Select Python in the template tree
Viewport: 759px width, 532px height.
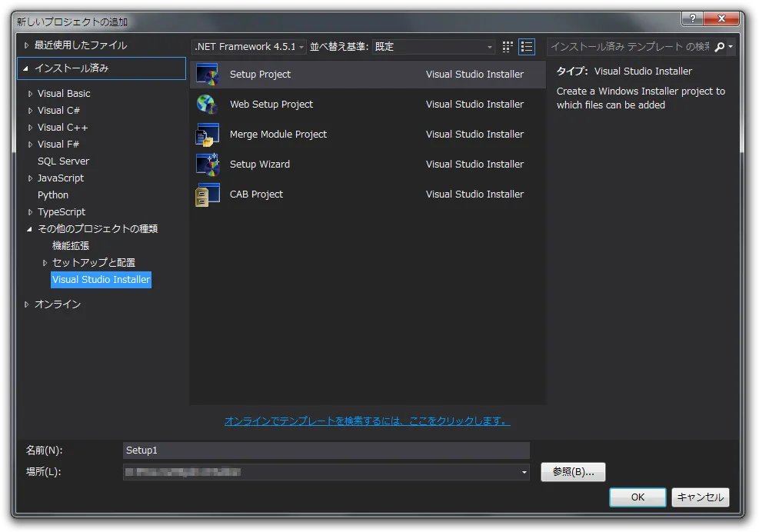[x=53, y=195]
